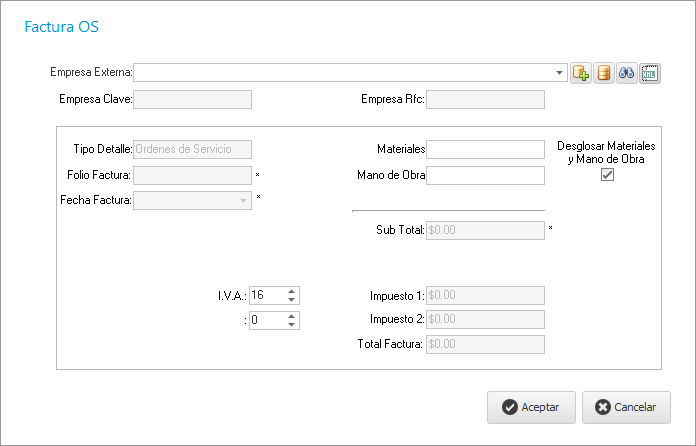
Task: Decrease the second tax spinner value
Action: coord(291,324)
